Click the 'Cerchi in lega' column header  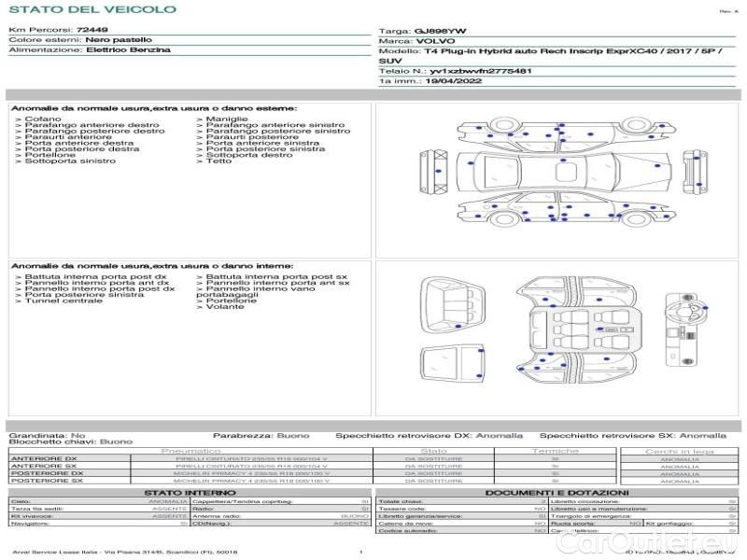click(x=680, y=452)
